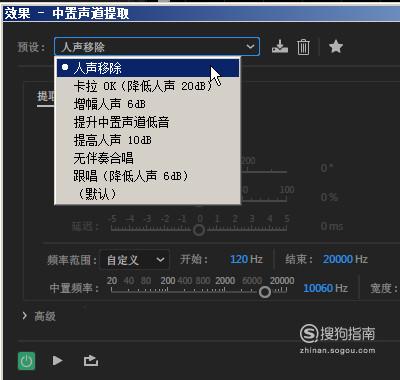Toggle loop playback icon
This screenshot has height=380, width=400.
tap(91, 361)
